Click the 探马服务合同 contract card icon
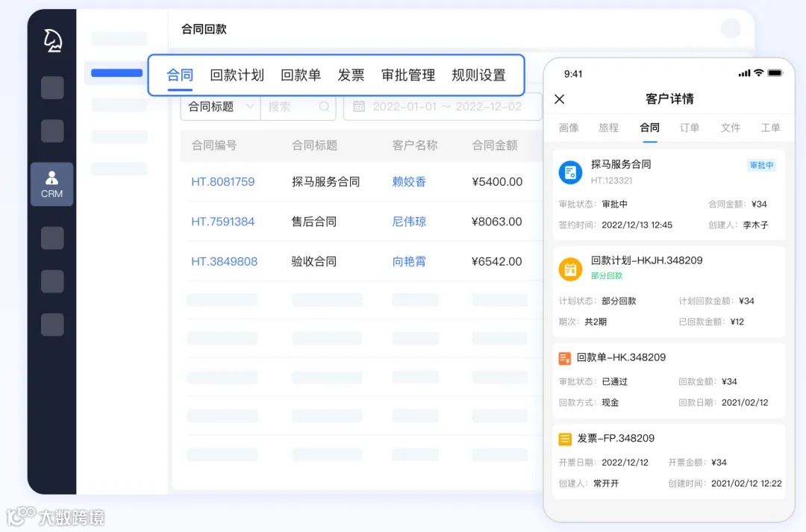 [570, 172]
